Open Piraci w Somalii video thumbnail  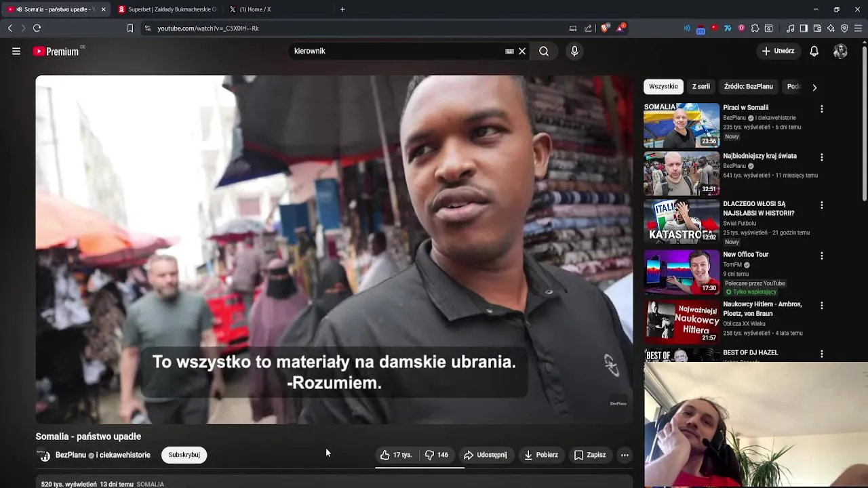(682, 125)
